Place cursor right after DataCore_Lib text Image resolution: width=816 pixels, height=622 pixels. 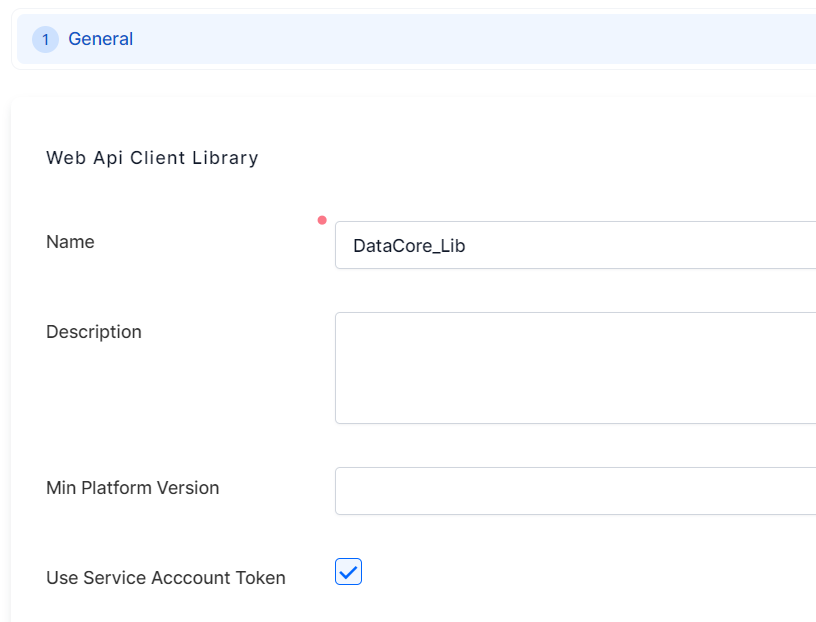[468, 246]
